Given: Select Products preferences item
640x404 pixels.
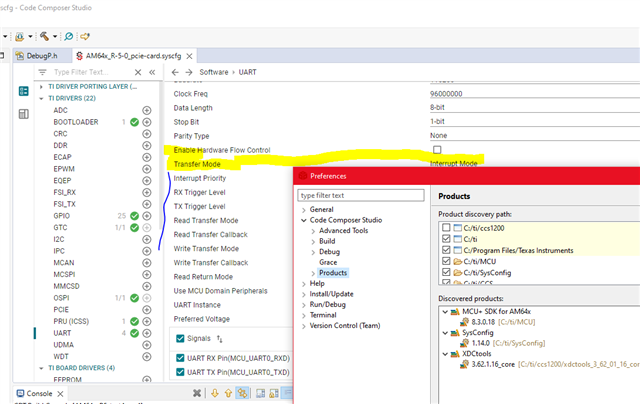Looking at the screenshot, I should point(333,273).
